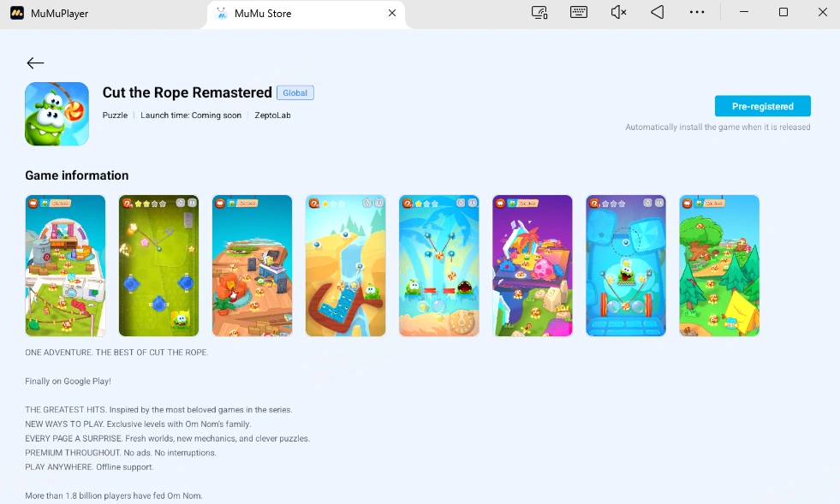Click the 'EVERY PAGE A SURPRISE' description line

168,439
